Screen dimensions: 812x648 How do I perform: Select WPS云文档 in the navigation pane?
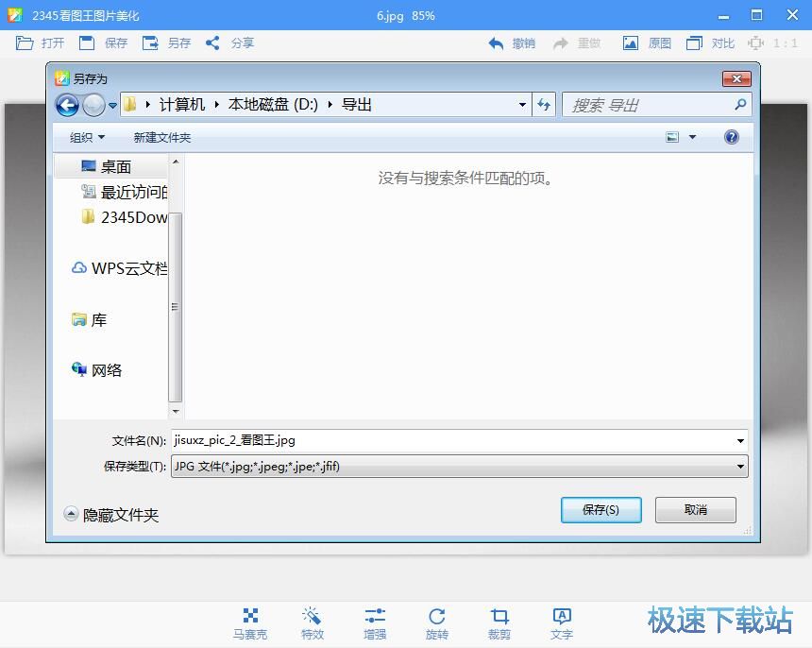(x=119, y=268)
